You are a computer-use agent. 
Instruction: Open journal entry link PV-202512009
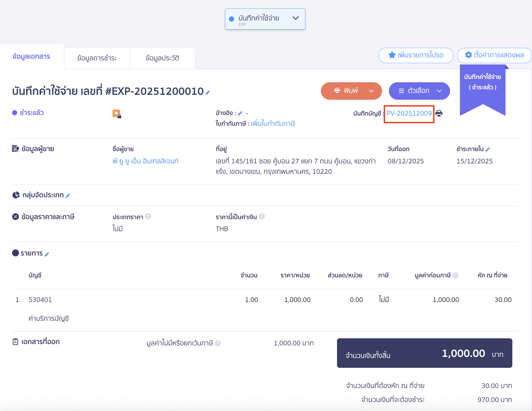click(x=409, y=113)
